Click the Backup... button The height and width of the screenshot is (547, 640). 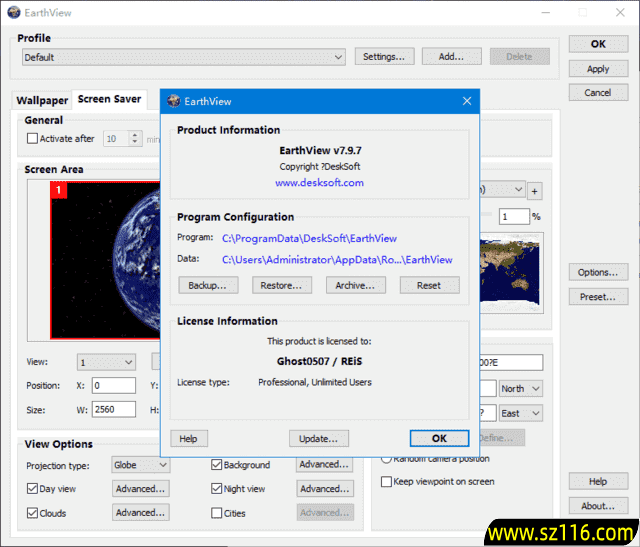pyautogui.click(x=208, y=285)
